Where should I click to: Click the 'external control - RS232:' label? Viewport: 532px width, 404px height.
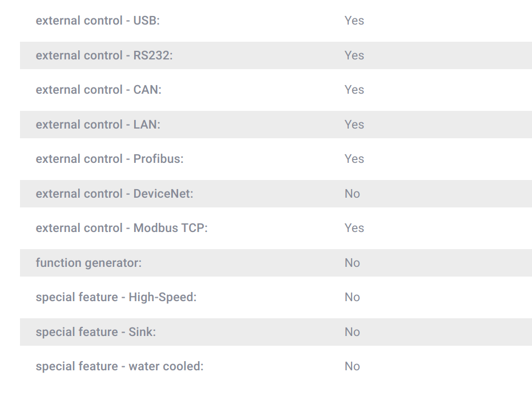point(104,55)
